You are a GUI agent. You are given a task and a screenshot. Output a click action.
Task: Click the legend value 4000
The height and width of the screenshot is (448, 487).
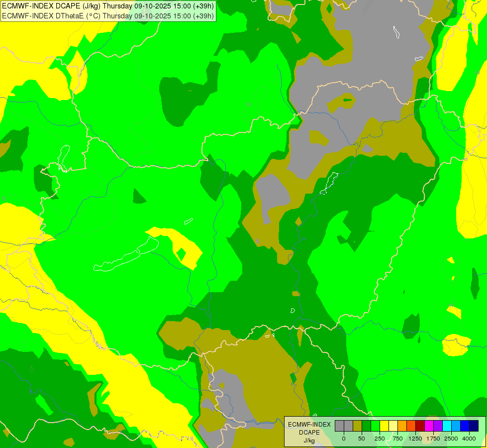click(469, 439)
